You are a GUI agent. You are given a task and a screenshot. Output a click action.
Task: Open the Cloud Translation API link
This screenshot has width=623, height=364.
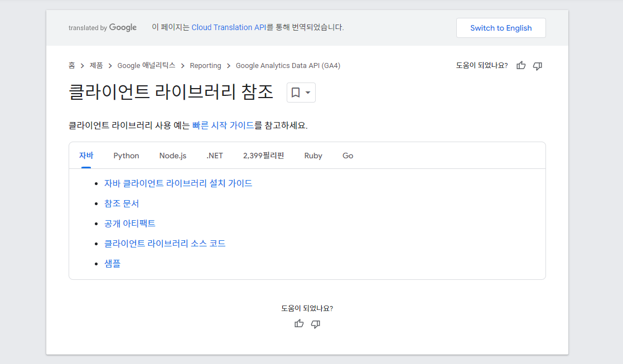click(x=229, y=27)
